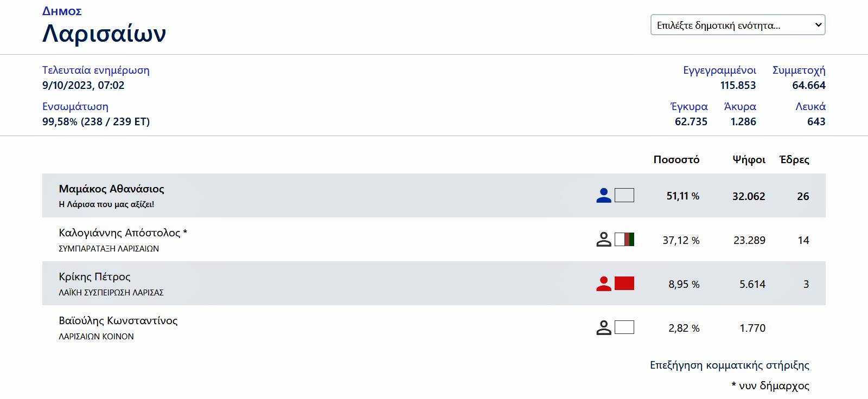The width and height of the screenshot is (868, 399).
Task: Click the Ποσοστό column header
Action: (676, 159)
